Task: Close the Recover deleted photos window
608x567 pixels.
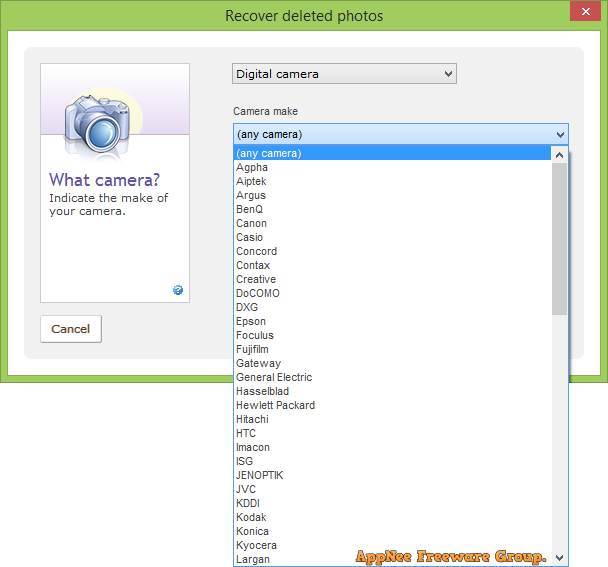Action: [585, 11]
